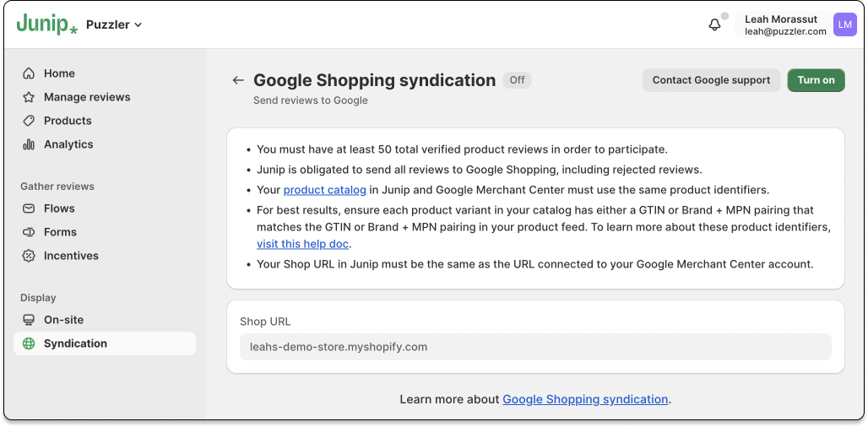
Task: Click the 'including rejected reviews' bullet
Action: click(480, 170)
